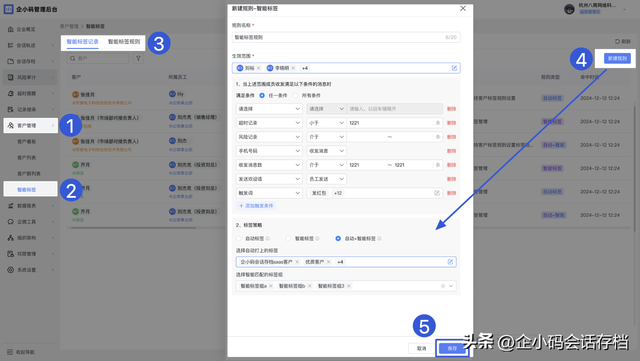Open the 手机号码 condition dropdown
This screenshot has width=640, height=361.
269,151
